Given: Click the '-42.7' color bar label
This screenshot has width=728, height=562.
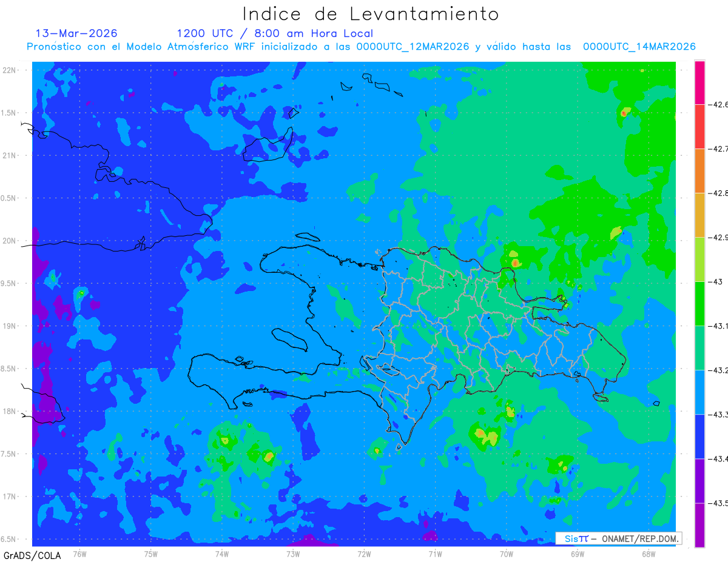Looking at the screenshot, I should click(x=719, y=149).
